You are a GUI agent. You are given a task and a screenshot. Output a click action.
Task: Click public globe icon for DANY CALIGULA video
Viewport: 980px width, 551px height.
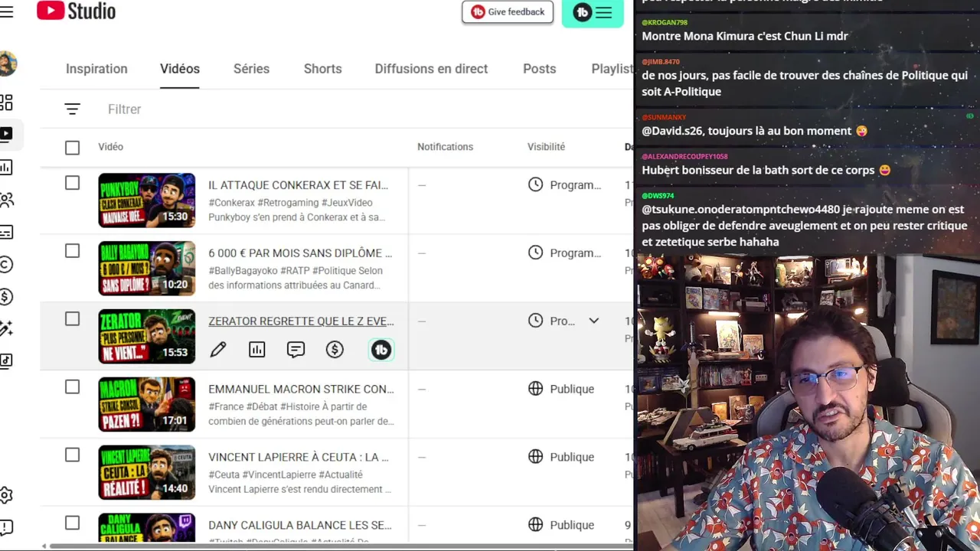pos(535,525)
